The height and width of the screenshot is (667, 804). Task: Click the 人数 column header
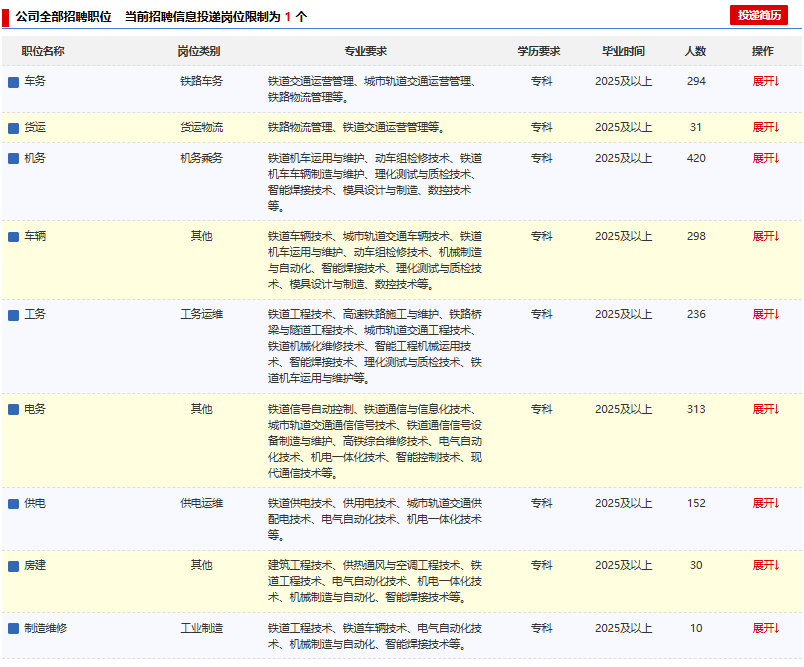[695, 51]
